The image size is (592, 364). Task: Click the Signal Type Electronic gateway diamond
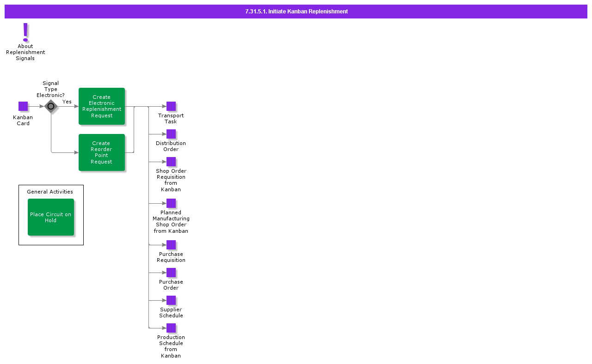pos(51,106)
